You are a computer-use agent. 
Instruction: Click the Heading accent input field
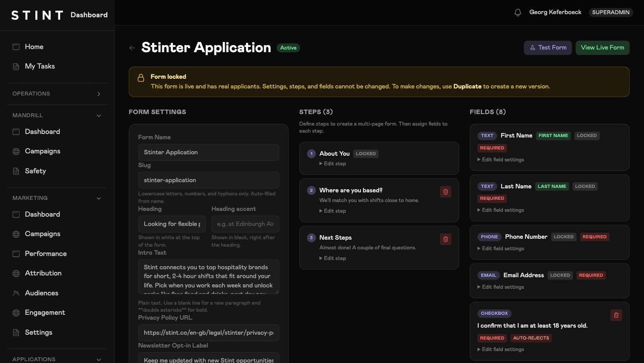245,224
